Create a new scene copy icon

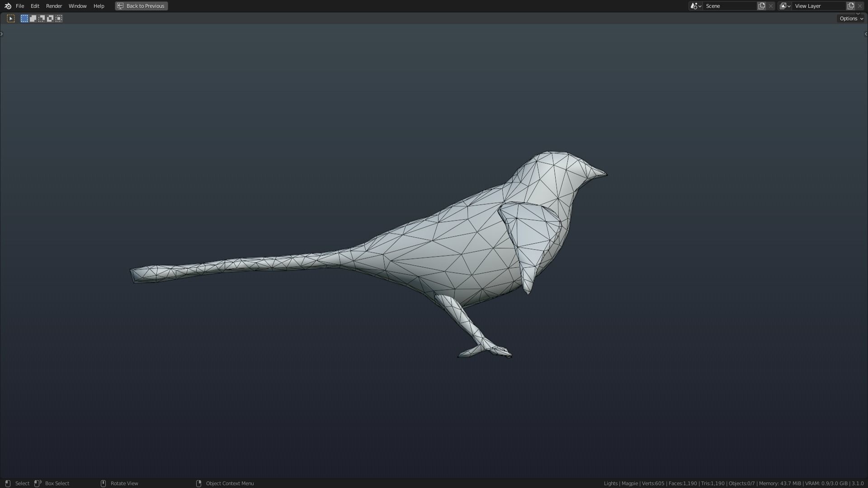coord(762,6)
